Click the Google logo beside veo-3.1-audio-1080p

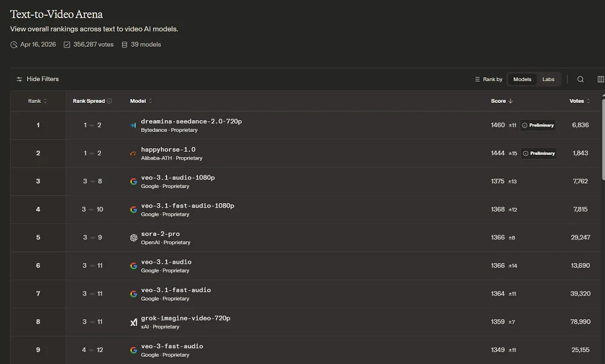pos(134,181)
